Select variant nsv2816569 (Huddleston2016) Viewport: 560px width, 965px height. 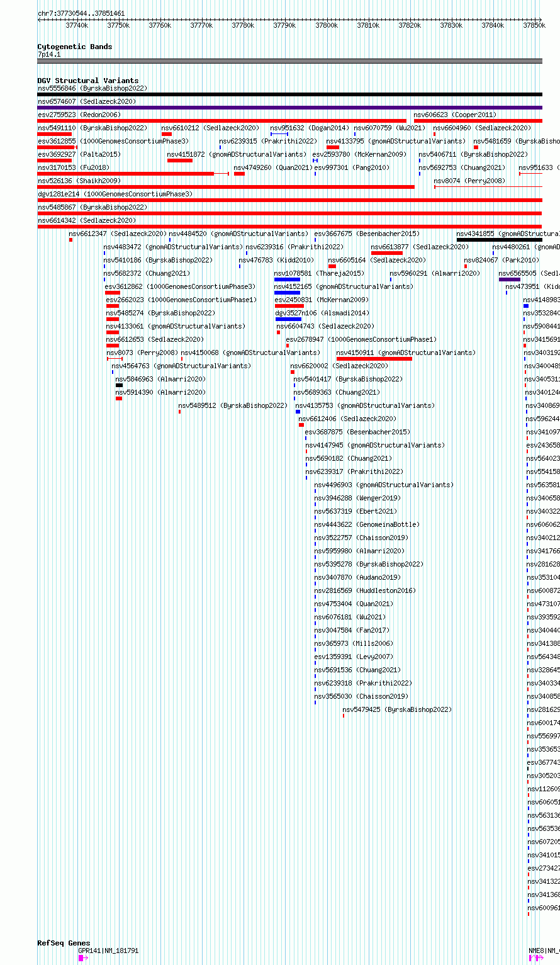[x=365, y=590]
